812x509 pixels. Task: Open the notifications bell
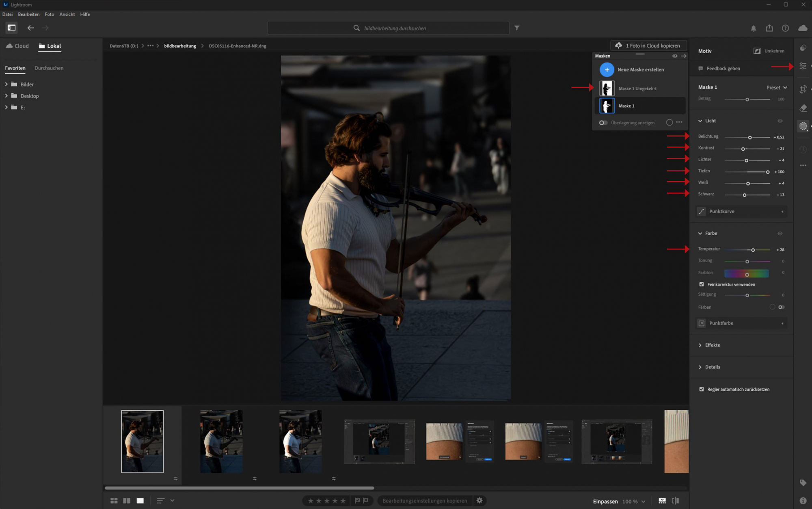753,28
